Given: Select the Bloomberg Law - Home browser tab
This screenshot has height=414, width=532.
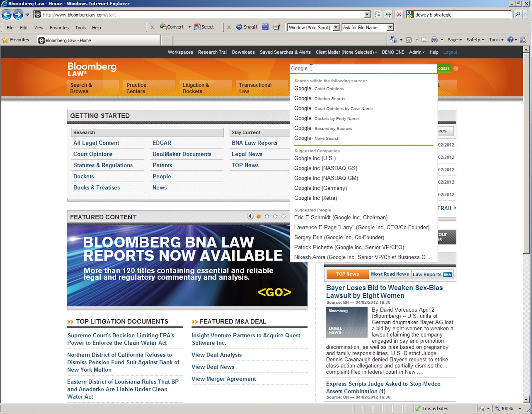Looking at the screenshot, I should tap(98, 41).
